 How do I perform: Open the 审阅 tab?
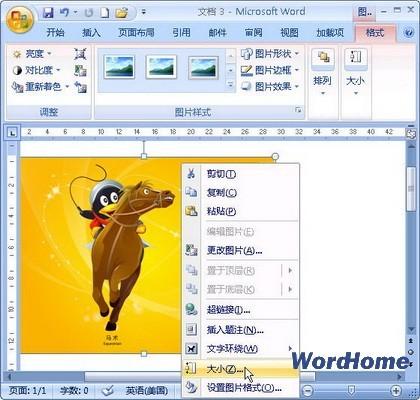pyautogui.click(x=253, y=32)
